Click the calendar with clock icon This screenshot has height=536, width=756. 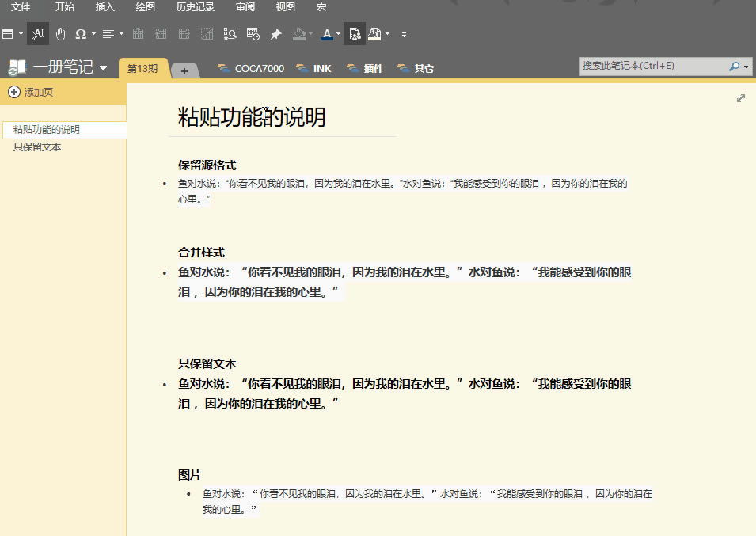click(x=253, y=34)
